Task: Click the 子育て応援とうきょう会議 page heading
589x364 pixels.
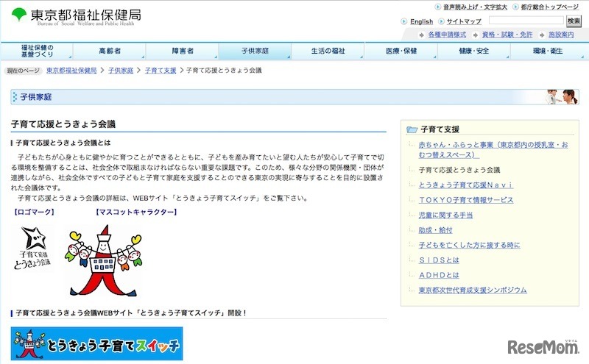Action: click(x=63, y=124)
